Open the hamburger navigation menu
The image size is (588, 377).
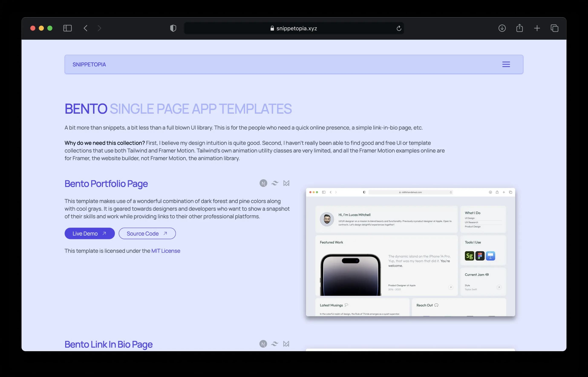(x=506, y=64)
